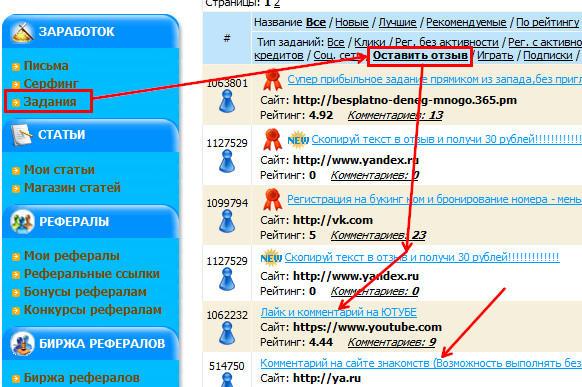Image resolution: width=582 pixels, height=387 pixels.
Task: Click the Рефералы people header icon
Action: point(23,222)
